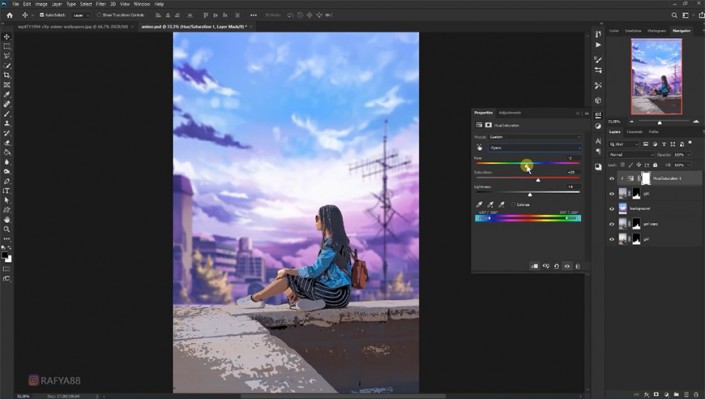705x399 pixels.
Task: Select the Hand tool
Action: [x=7, y=220]
